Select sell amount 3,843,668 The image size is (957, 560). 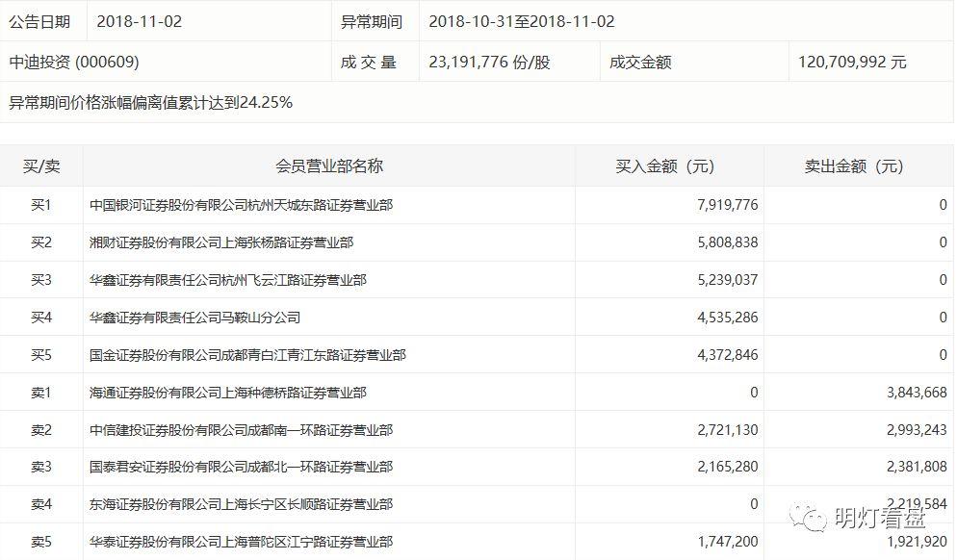[917, 393]
